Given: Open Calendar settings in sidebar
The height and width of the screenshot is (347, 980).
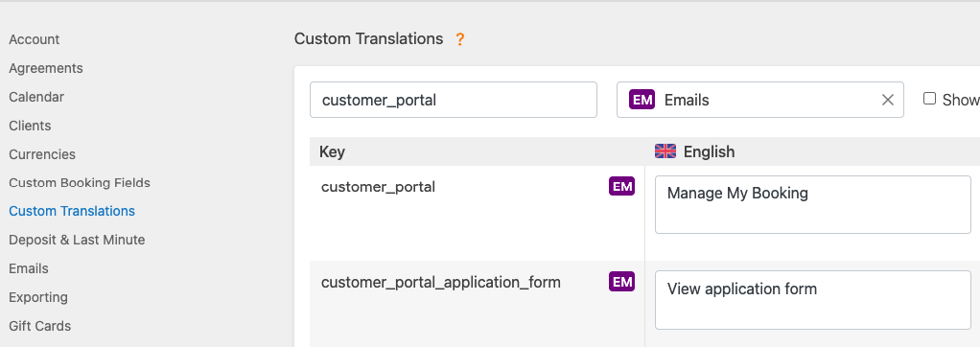Looking at the screenshot, I should click(36, 97).
